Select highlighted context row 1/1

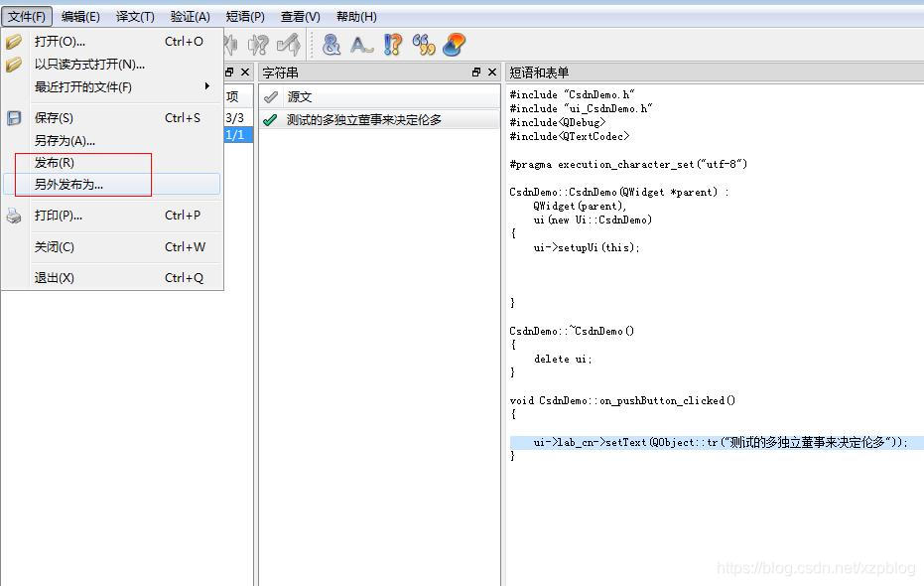point(238,134)
